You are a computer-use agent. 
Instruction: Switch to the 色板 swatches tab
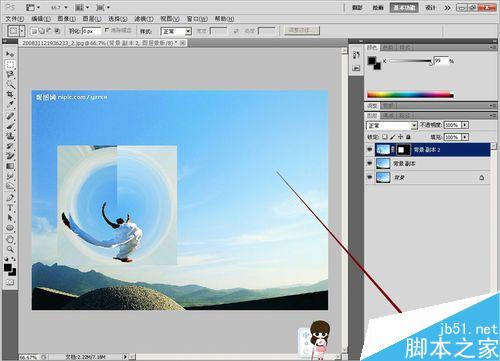tap(388, 48)
